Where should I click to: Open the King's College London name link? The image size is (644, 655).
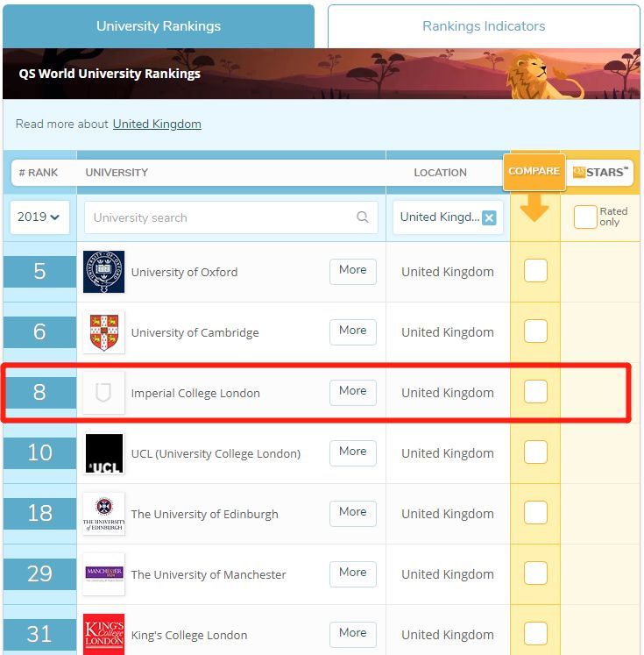coord(189,636)
